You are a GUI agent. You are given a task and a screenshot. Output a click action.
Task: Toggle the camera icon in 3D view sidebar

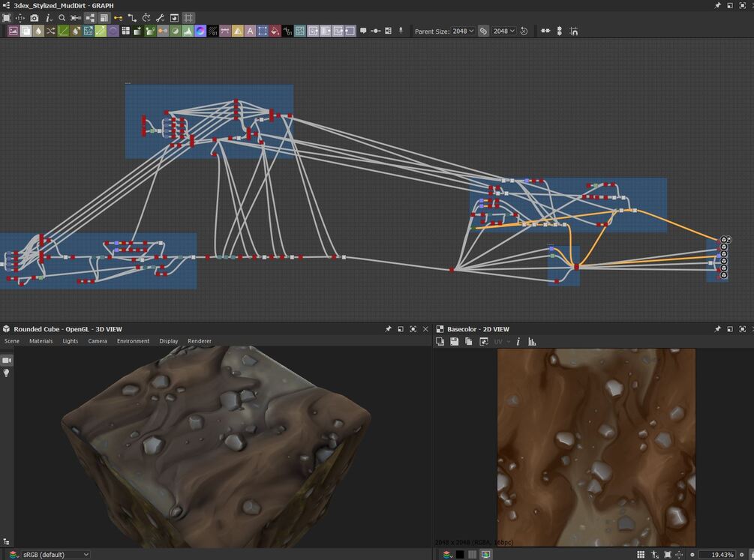click(7, 361)
